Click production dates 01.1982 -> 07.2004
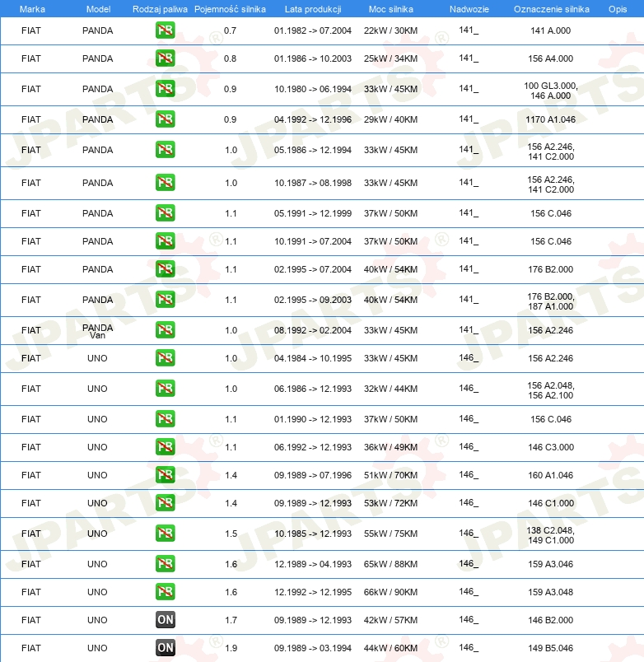Viewport: 644px width, 662px height. click(313, 30)
